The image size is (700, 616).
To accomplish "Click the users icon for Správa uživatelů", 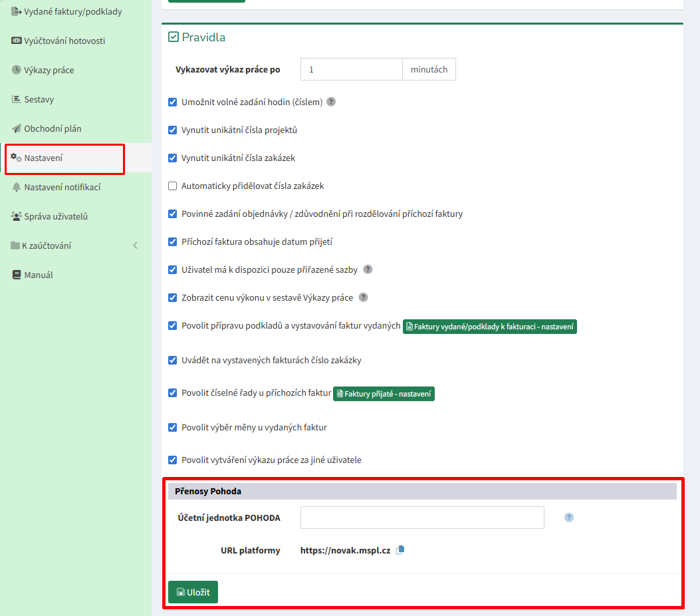I will [17, 217].
